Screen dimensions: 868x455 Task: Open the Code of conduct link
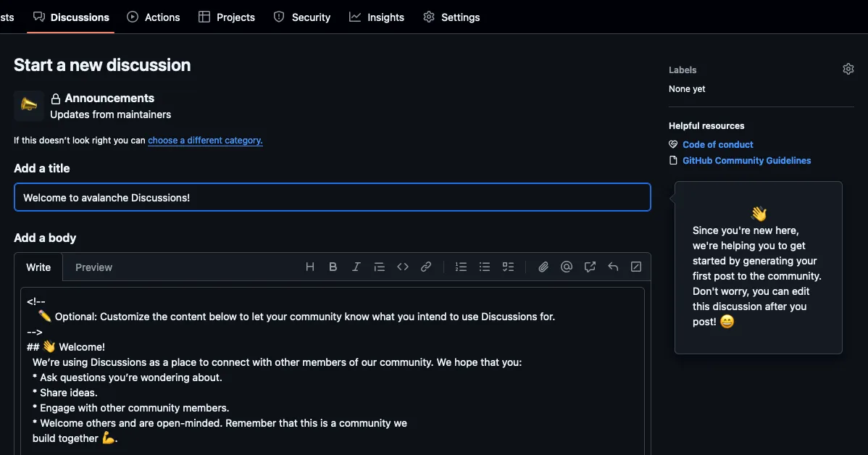(x=717, y=145)
